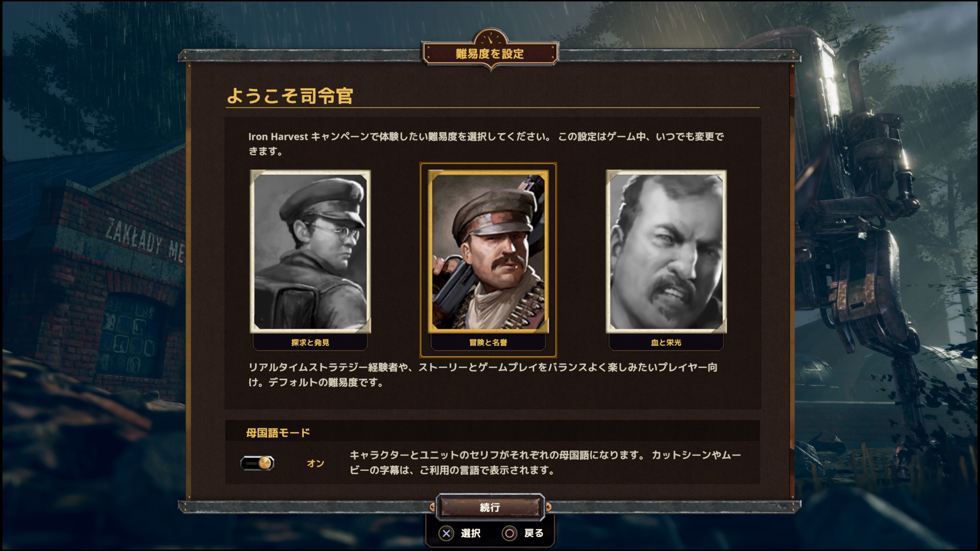Click the cross button icon beside 選択
This screenshot has width=980, height=551.
point(446,533)
